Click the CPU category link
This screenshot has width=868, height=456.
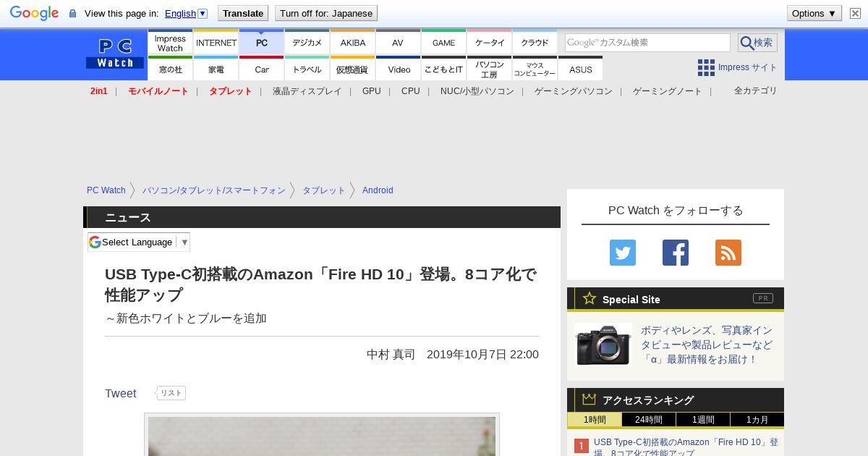tap(411, 91)
